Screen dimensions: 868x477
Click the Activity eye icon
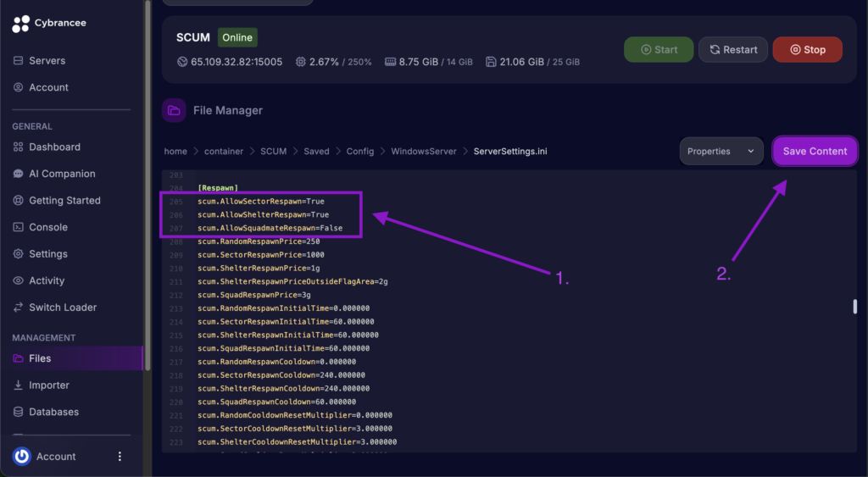tap(19, 280)
